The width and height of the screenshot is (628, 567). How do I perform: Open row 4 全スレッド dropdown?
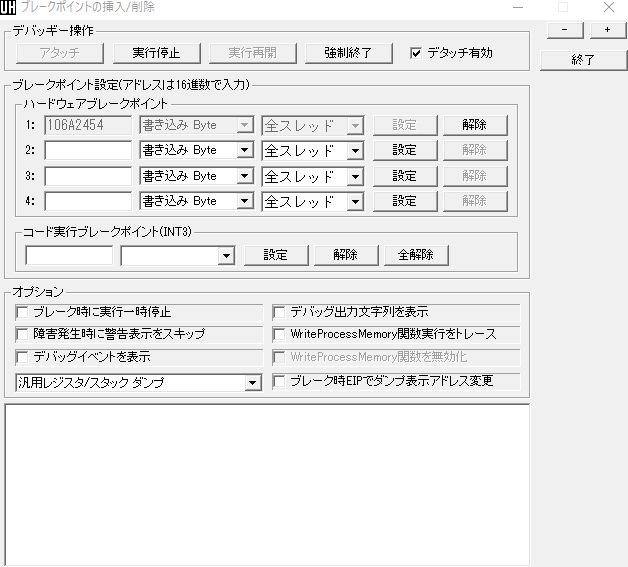click(x=313, y=201)
